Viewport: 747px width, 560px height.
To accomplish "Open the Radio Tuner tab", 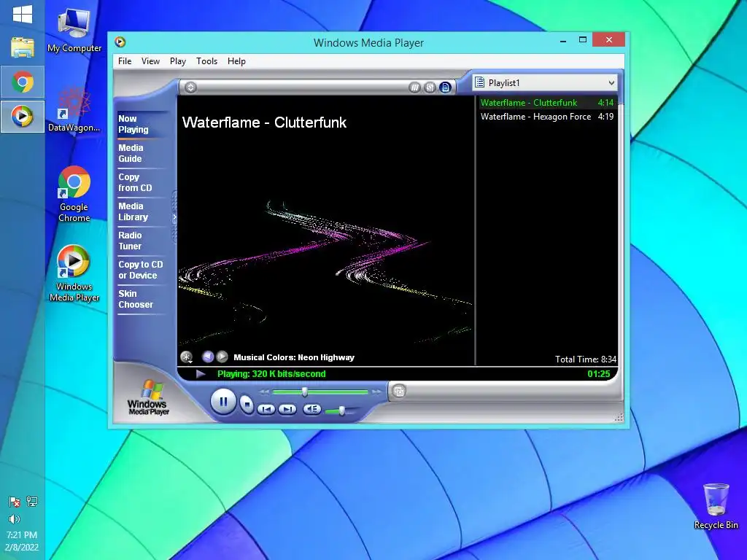I will (x=142, y=241).
